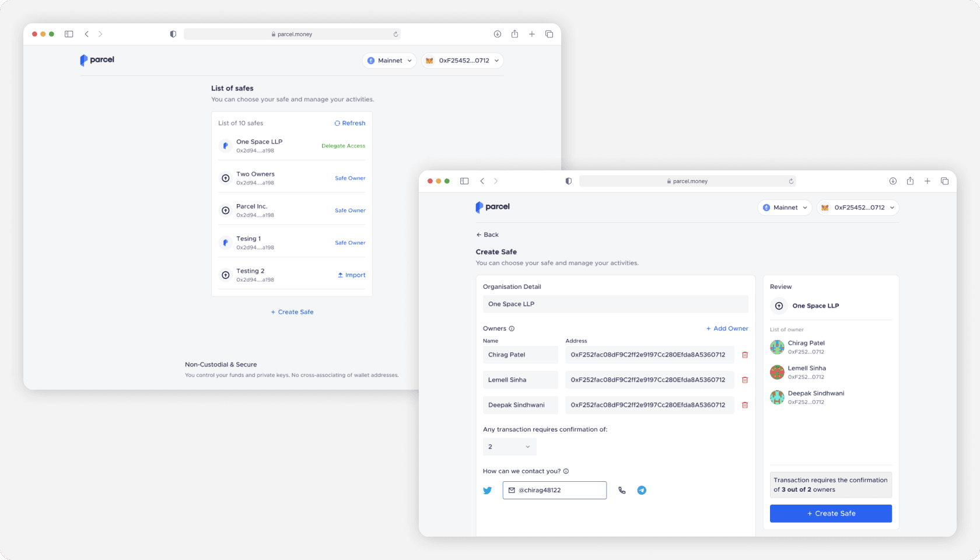Click the Back link above Create Safe
Screen dimensions: 980x560
pyautogui.click(x=488, y=235)
